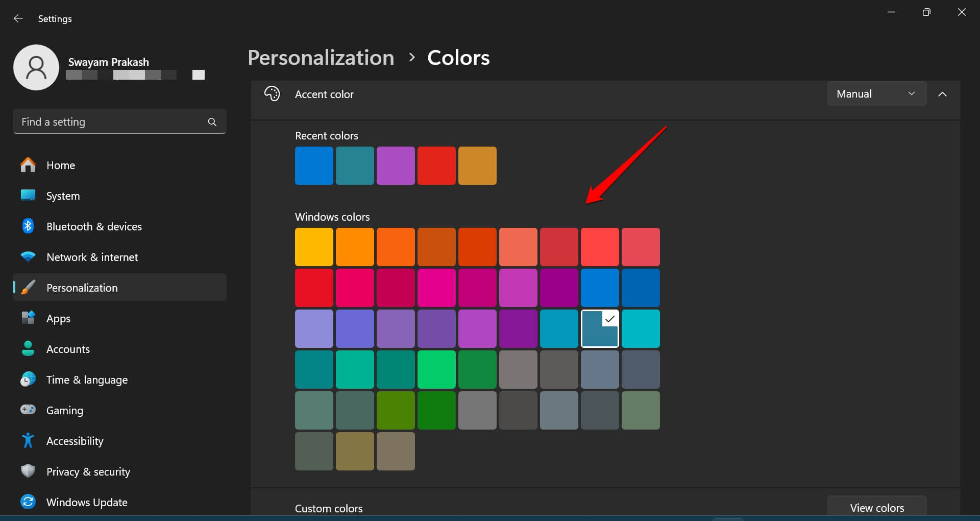Viewport: 980px width, 521px height.
Task: Select the olive-khaki swatch in last row
Action: click(x=355, y=451)
